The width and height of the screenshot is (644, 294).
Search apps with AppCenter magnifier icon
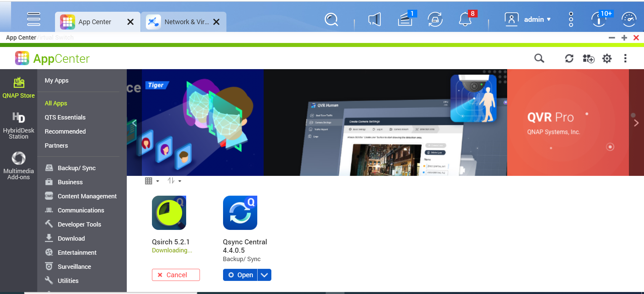point(539,58)
